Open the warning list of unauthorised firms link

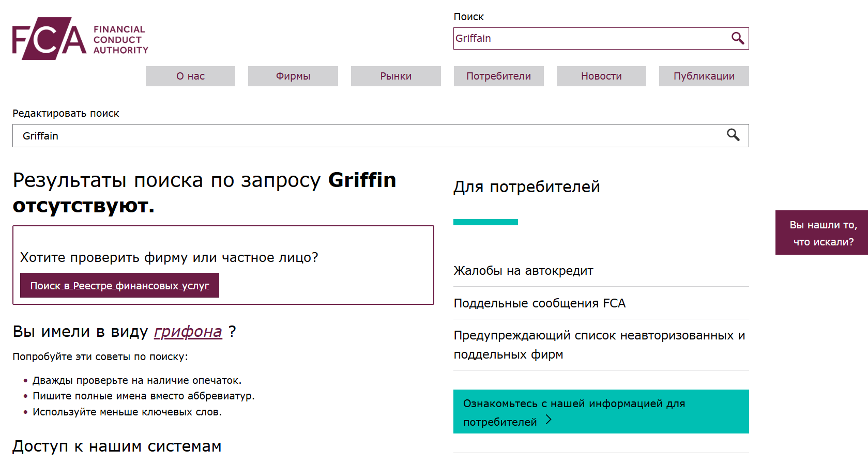point(599,345)
